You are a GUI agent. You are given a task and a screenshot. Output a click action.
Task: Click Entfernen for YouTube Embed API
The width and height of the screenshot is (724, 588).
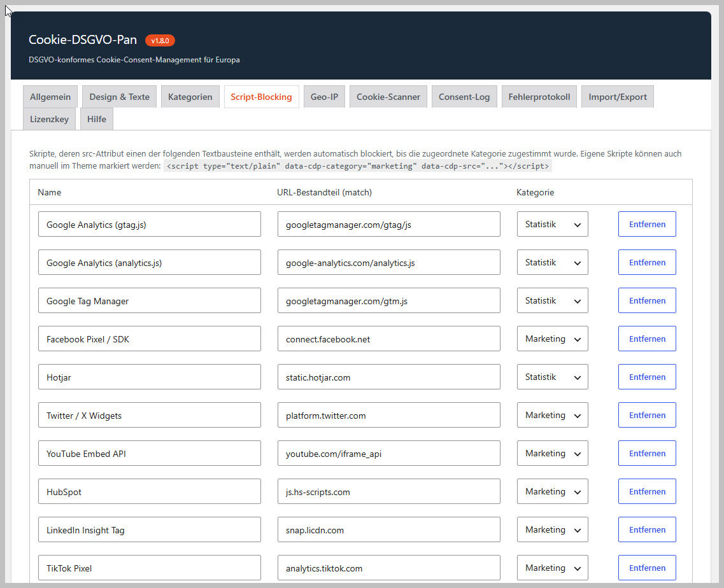point(647,453)
